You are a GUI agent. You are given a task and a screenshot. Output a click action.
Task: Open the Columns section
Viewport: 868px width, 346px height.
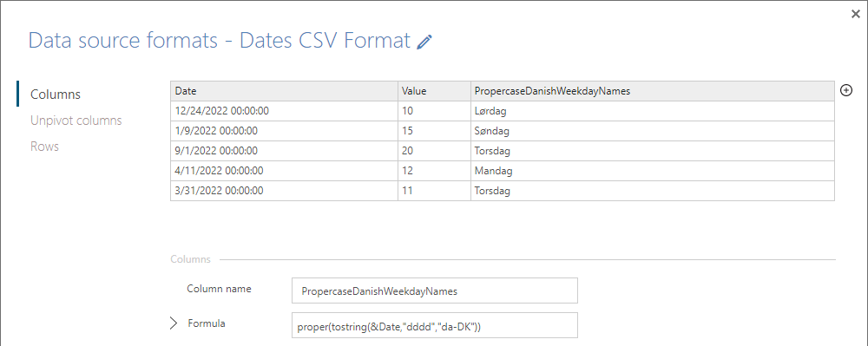point(56,94)
